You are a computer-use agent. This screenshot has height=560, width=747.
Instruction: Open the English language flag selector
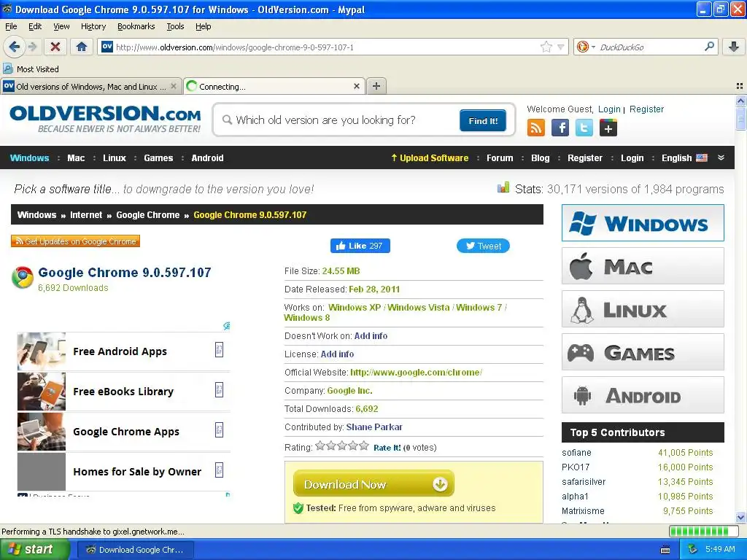684,158
